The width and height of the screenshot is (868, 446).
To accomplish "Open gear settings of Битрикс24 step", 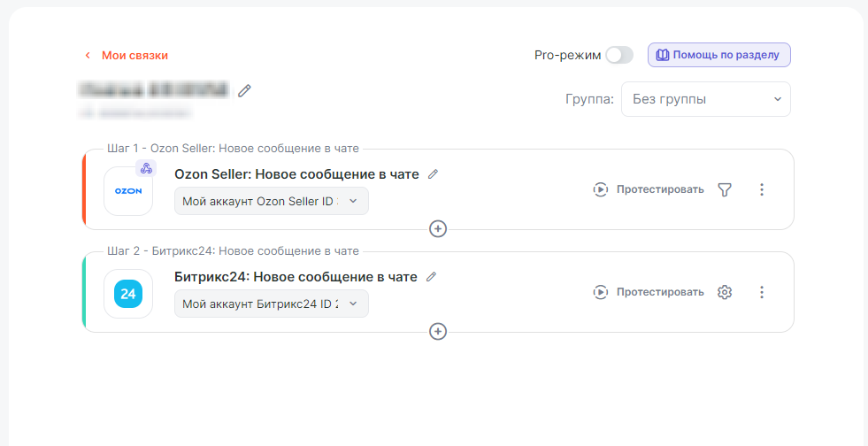I will pos(725,292).
